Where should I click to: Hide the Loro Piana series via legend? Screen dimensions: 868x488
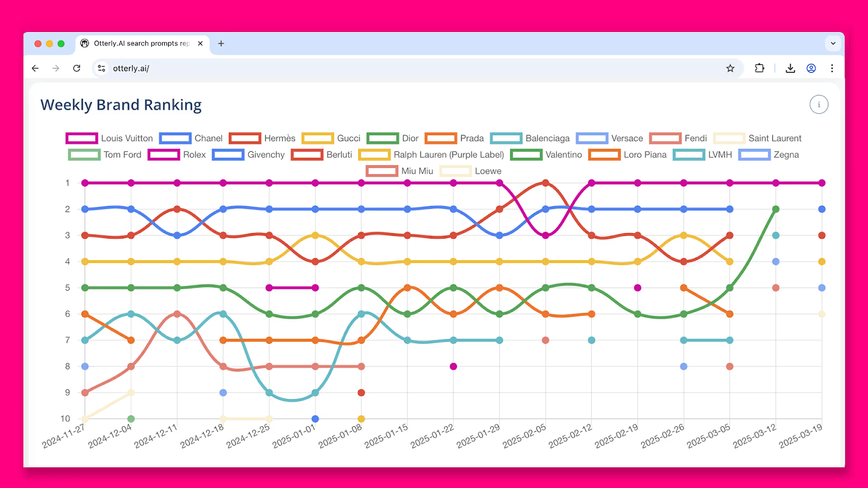pos(628,155)
